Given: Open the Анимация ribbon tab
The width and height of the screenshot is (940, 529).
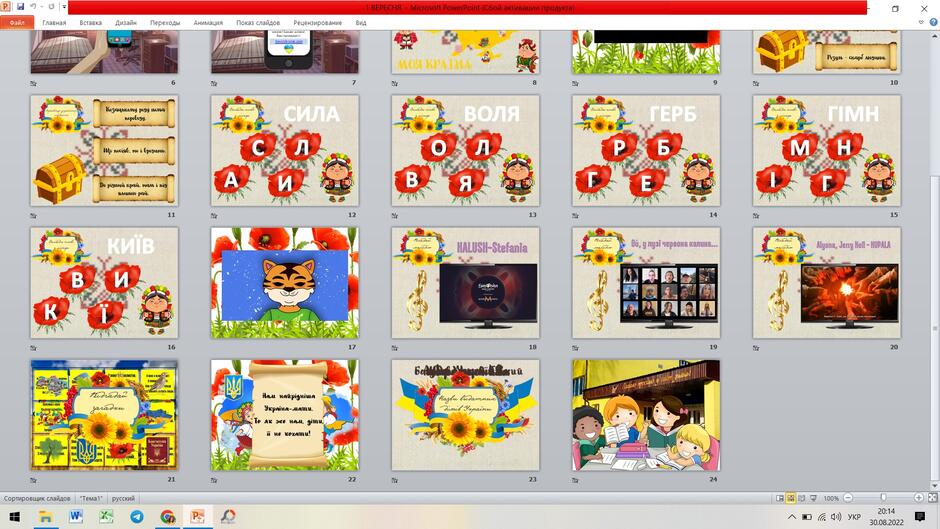Looking at the screenshot, I should 208,23.
